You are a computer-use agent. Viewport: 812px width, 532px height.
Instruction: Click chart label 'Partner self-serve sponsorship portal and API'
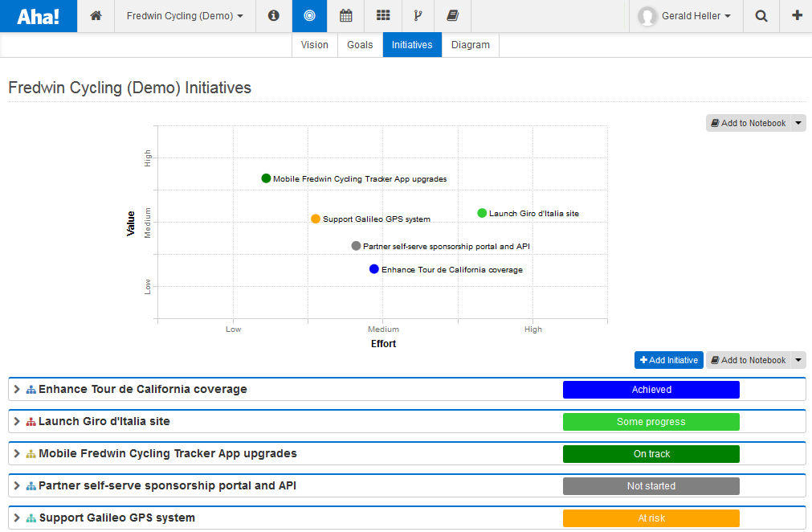[447, 246]
